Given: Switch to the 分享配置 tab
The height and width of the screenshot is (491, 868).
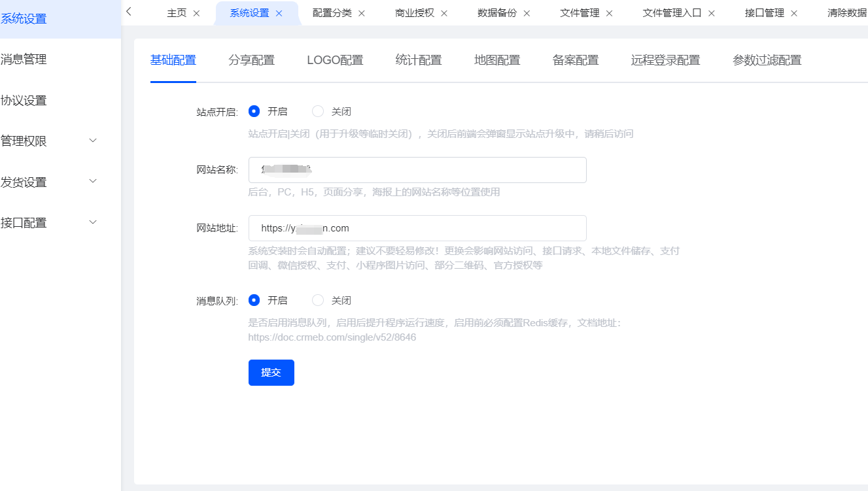Looking at the screenshot, I should [x=252, y=60].
